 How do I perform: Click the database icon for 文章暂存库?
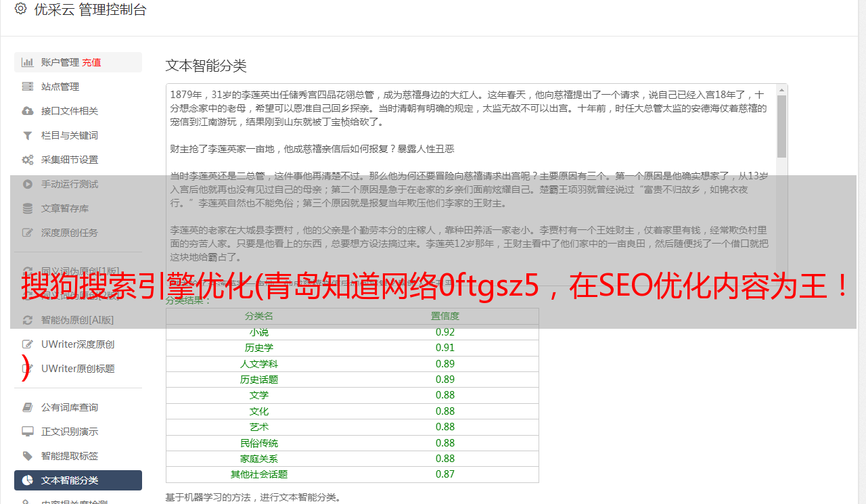click(x=28, y=208)
